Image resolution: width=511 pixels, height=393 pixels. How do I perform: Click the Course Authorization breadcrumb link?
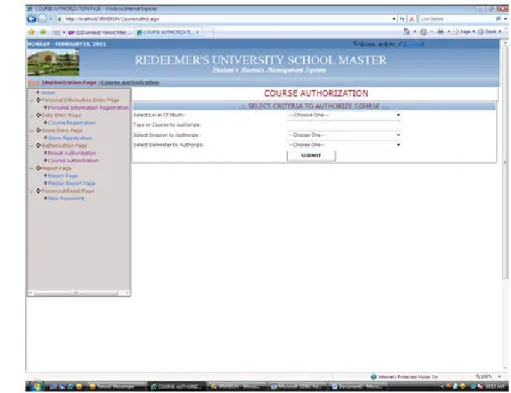click(x=130, y=82)
